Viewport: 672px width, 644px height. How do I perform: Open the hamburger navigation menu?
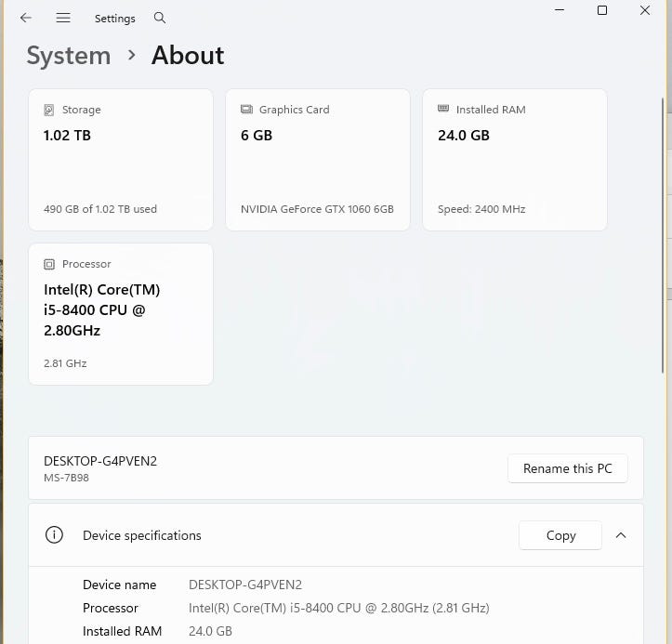pos(63,18)
